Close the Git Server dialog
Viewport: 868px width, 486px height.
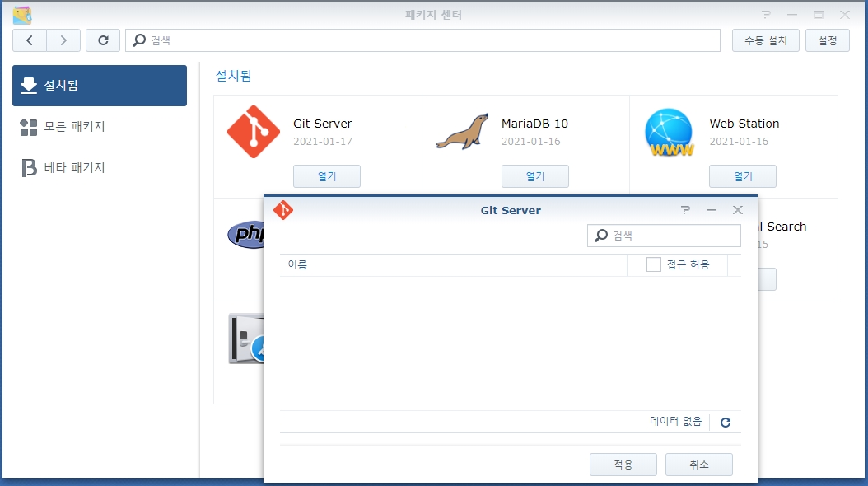click(x=737, y=210)
